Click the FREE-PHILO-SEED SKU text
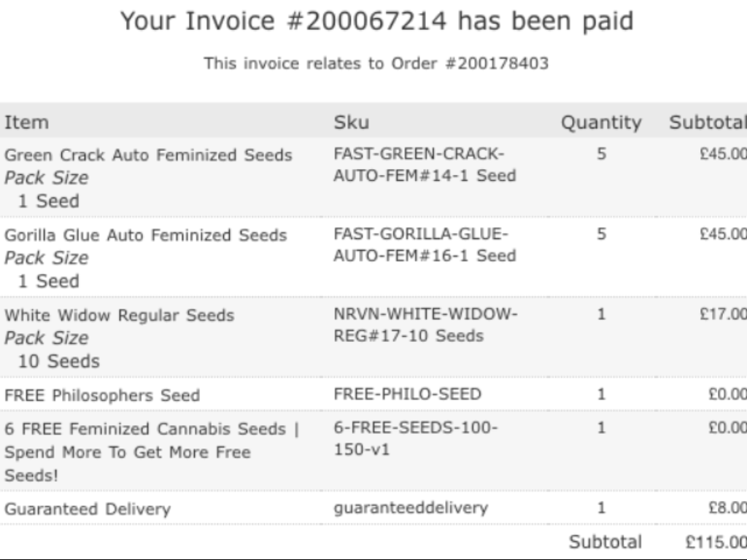 [408, 394]
